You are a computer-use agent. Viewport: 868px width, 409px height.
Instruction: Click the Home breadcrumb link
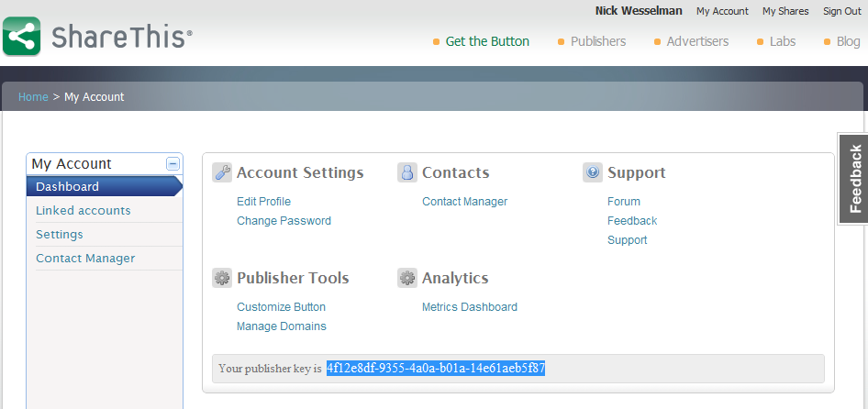click(33, 97)
